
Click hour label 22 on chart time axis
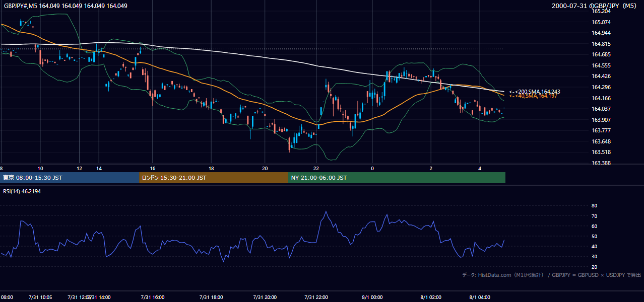coord(316,168)
